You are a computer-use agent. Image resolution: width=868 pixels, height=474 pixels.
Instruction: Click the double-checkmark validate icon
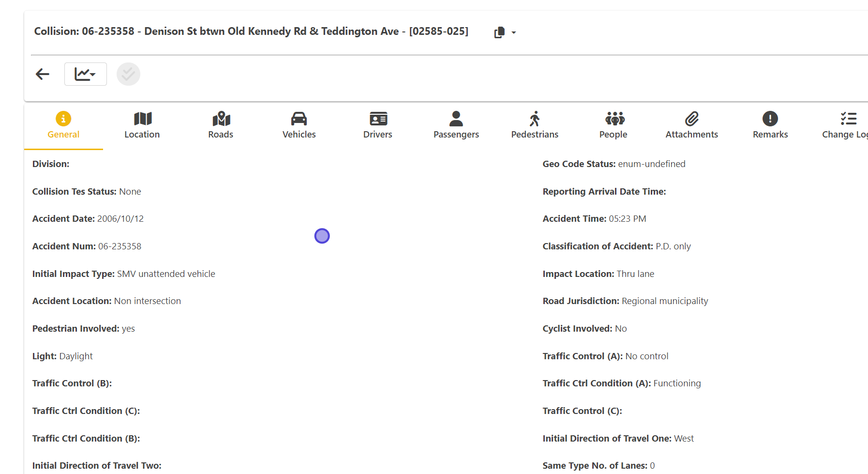click(x=128, y=74)
